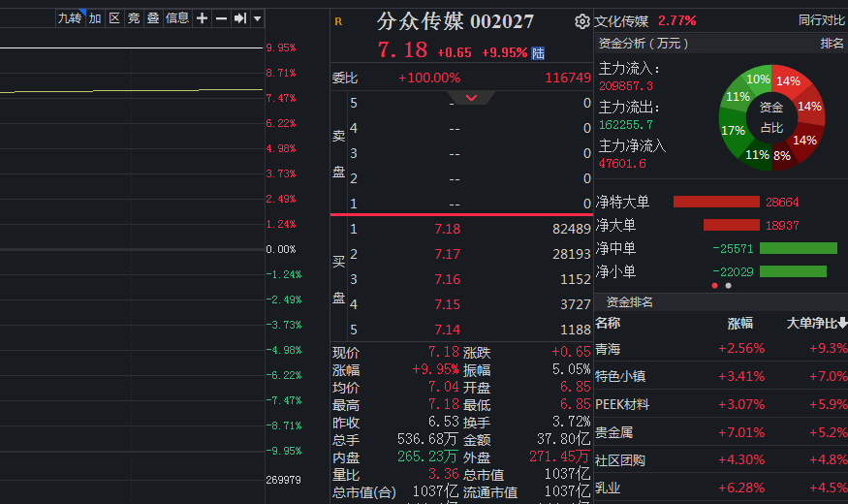Click buy level 1 price 7.18
This screenshot has height=504, width=848.
(x=447, y=229)
